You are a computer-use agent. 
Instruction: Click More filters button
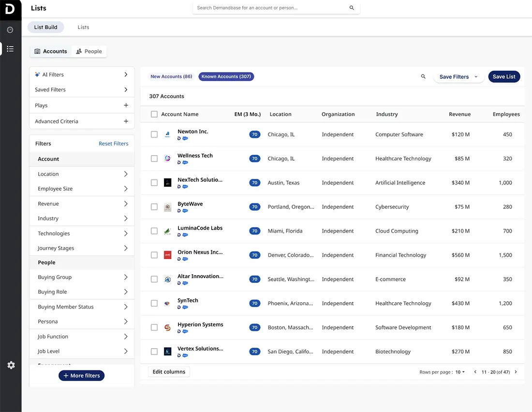tap(81, 375)
